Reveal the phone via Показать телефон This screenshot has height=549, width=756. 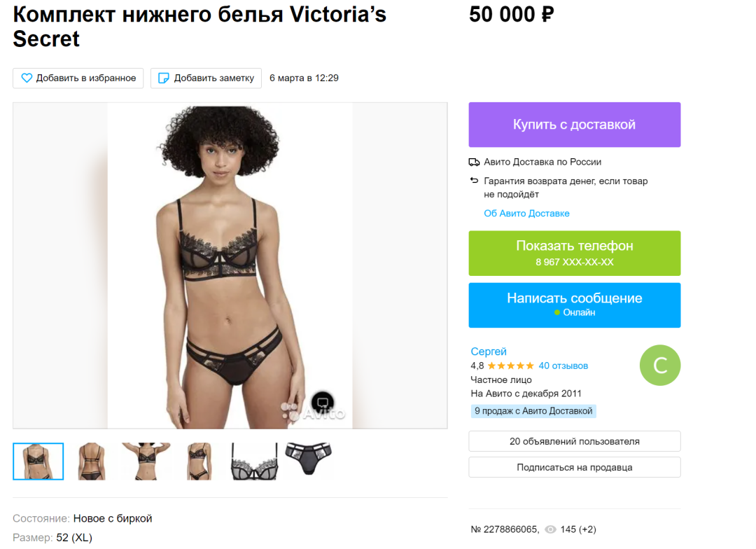[574, 253]
